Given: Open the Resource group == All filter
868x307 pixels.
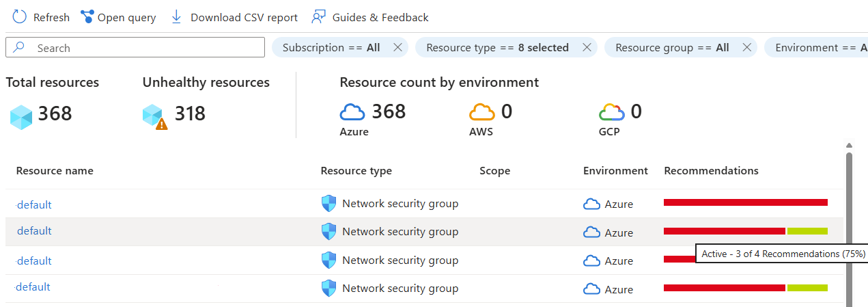Looking at the screenshot, I should point(672,47).
